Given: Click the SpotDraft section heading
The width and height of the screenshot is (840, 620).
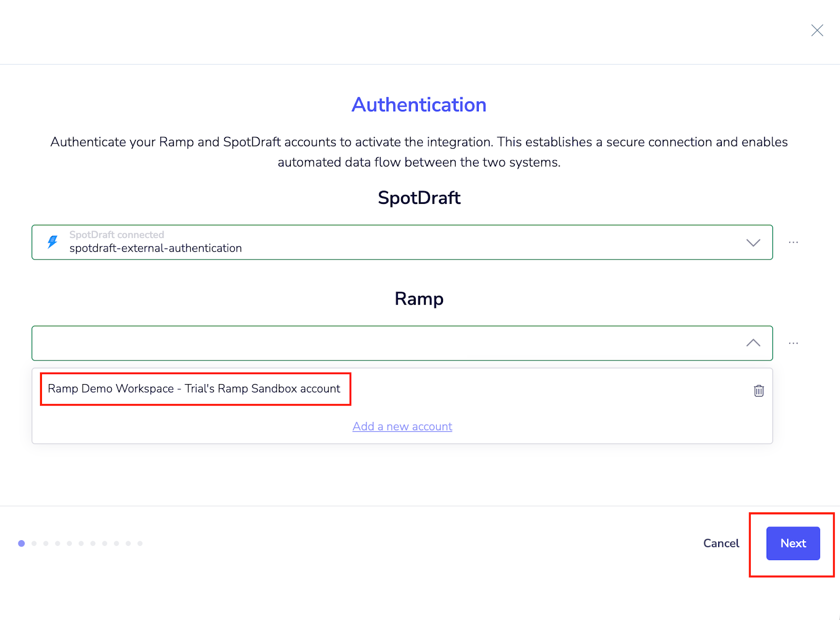Looking at the screenshot, I should (419, 198).
